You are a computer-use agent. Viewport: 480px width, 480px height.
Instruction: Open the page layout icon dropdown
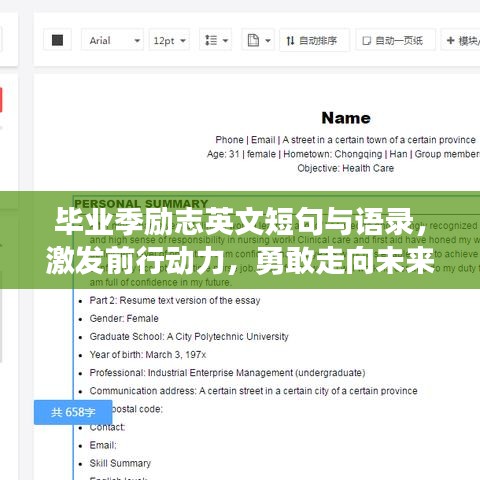pyautogui.click(x=258, y=40)
